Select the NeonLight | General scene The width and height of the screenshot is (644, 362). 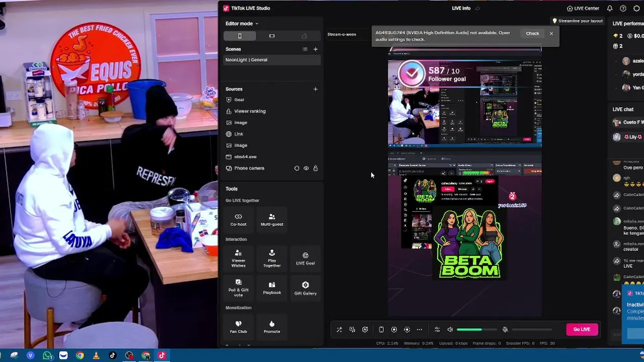pyautogui.click(x=272, y=60)
